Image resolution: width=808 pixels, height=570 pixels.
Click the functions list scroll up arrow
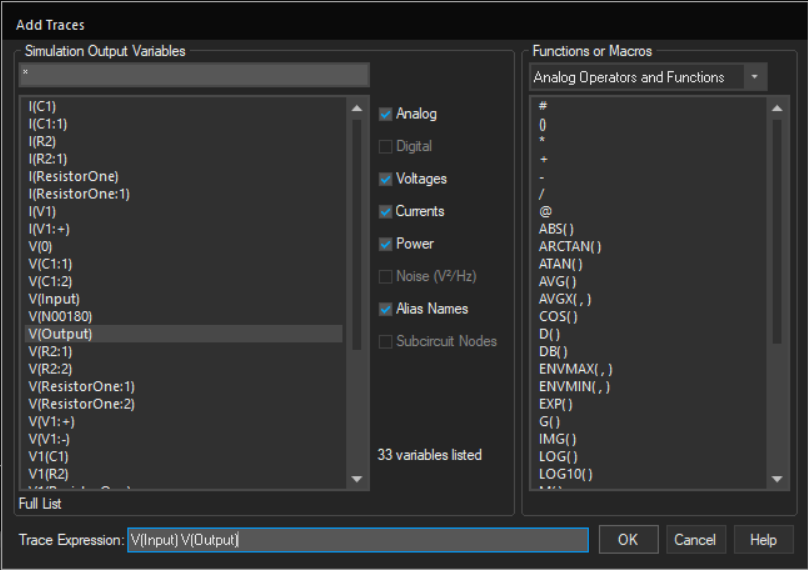pyautogui.click(x=777, y=108)
